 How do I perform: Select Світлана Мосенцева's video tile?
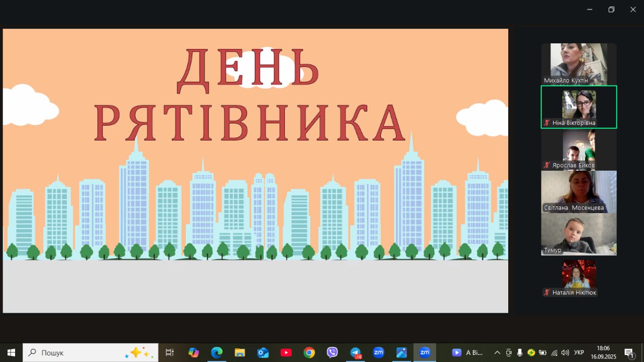(x=579, y=191)
